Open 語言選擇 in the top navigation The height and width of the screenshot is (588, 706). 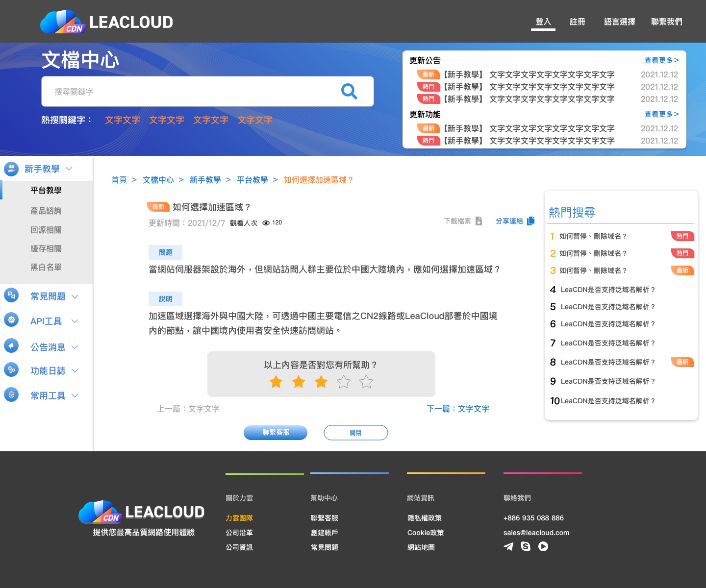(619, 22)
